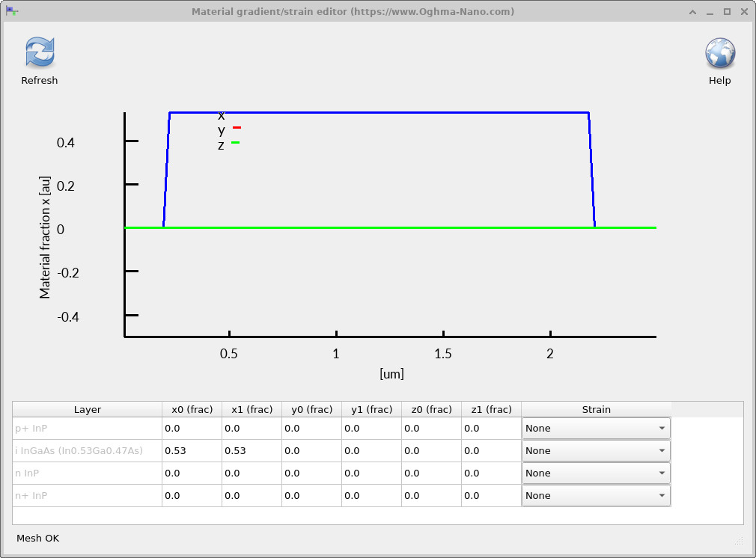This screenshot has height=558, width=756.
Task: Click the app icon in the title bar
Action: point(12,11)
